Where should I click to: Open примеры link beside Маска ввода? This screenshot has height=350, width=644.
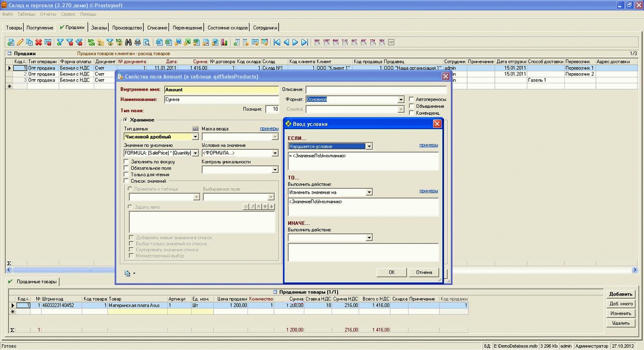(x=269, y=129)
